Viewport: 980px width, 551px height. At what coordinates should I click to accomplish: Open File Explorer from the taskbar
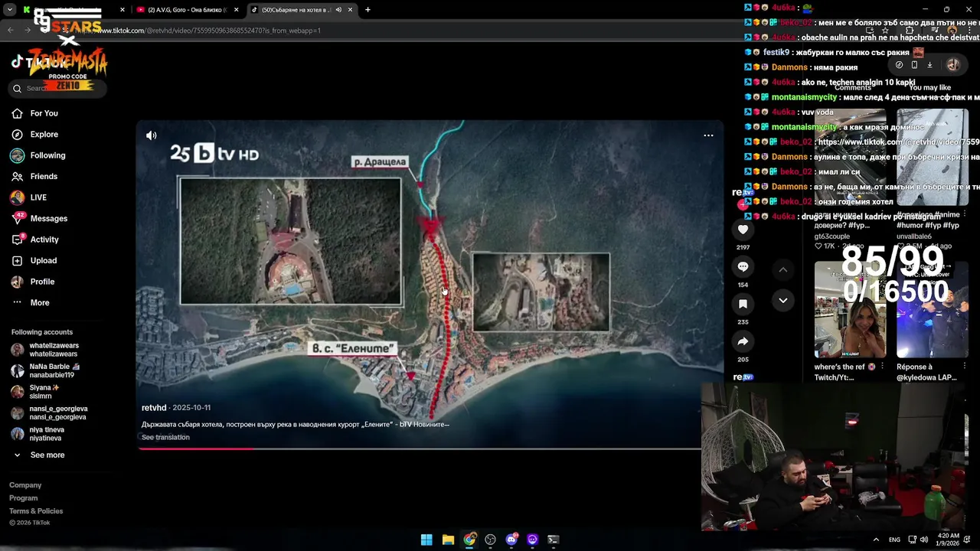click(x=448, y=540)
